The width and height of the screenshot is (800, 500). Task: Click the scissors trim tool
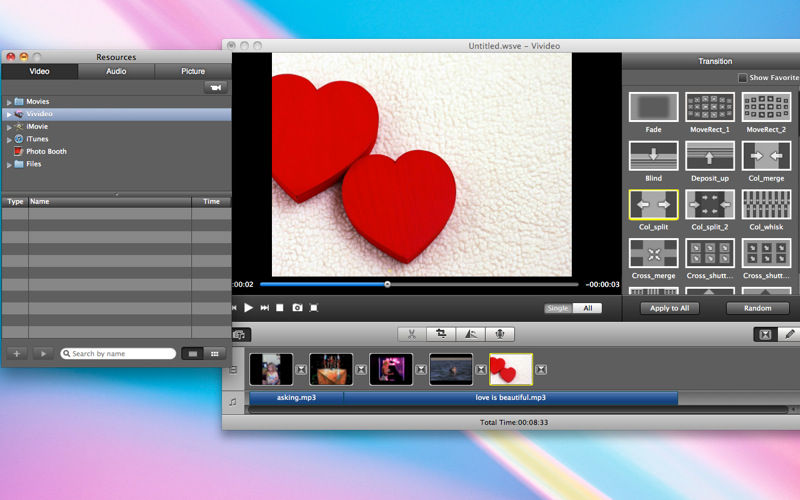412,334
